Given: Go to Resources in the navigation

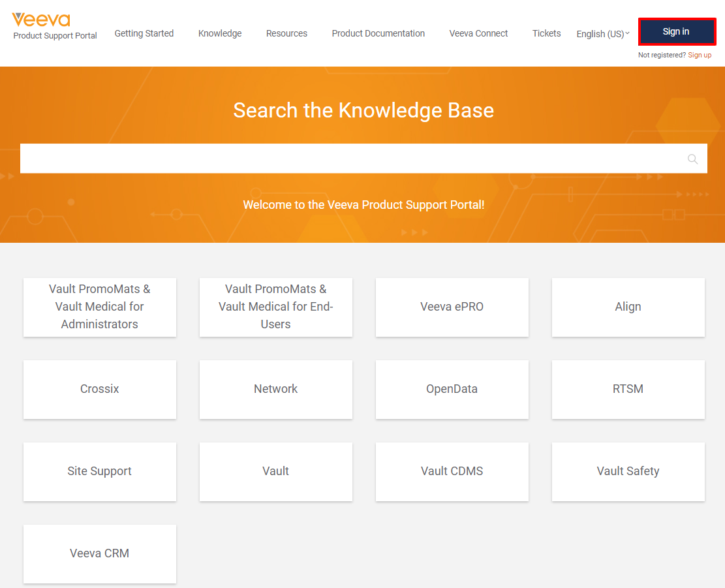Looking at the screenshot, I should 286,33.
